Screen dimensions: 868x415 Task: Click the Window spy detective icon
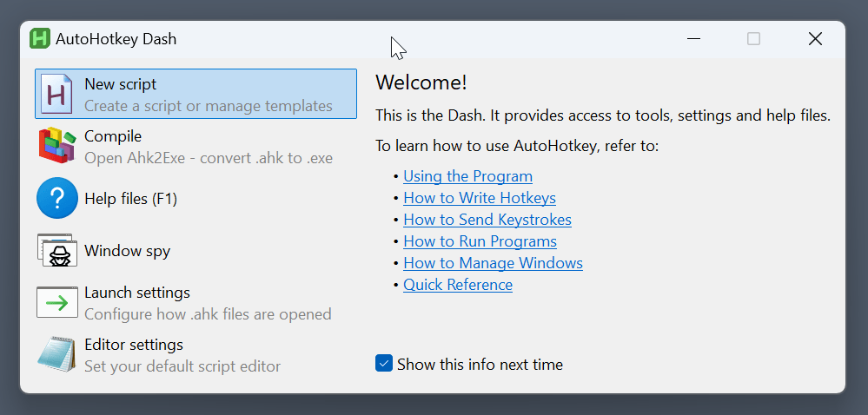(57, 251)
